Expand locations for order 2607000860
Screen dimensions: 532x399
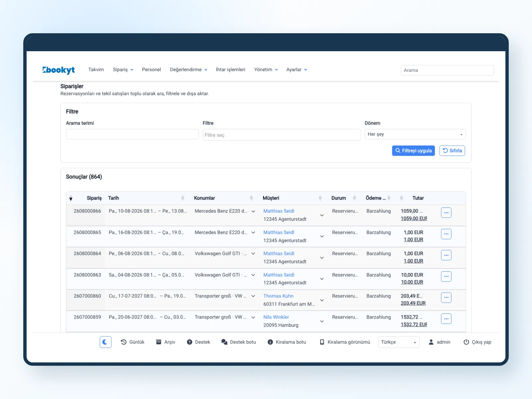coord(253,296)
